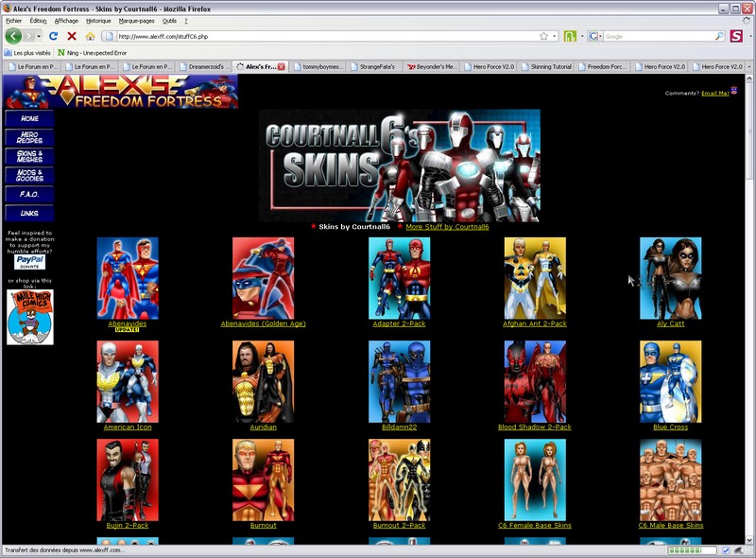Screen dimensions: 756x558
Task: Follow the More Stuff by Courtnall6 link
Action: 447,227
